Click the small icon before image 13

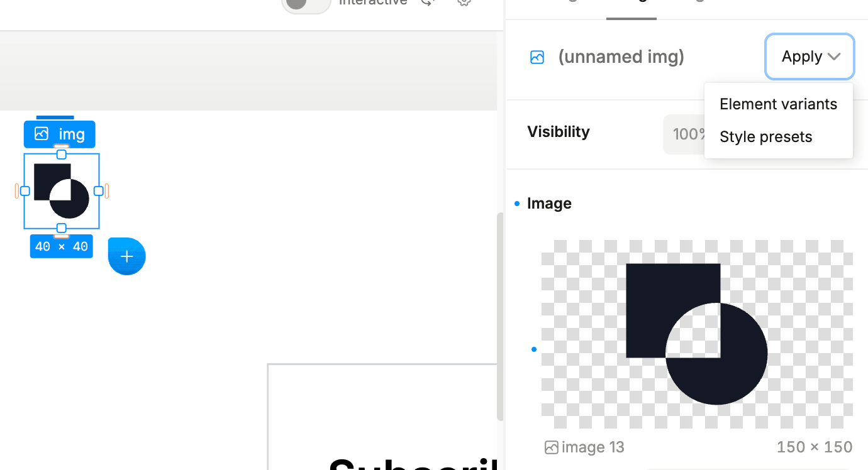click(x=552, y=447)
